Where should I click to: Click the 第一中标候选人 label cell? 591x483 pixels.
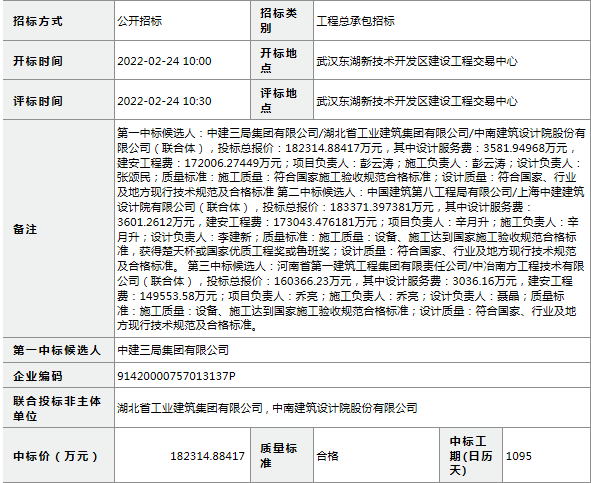coord(58,350)
